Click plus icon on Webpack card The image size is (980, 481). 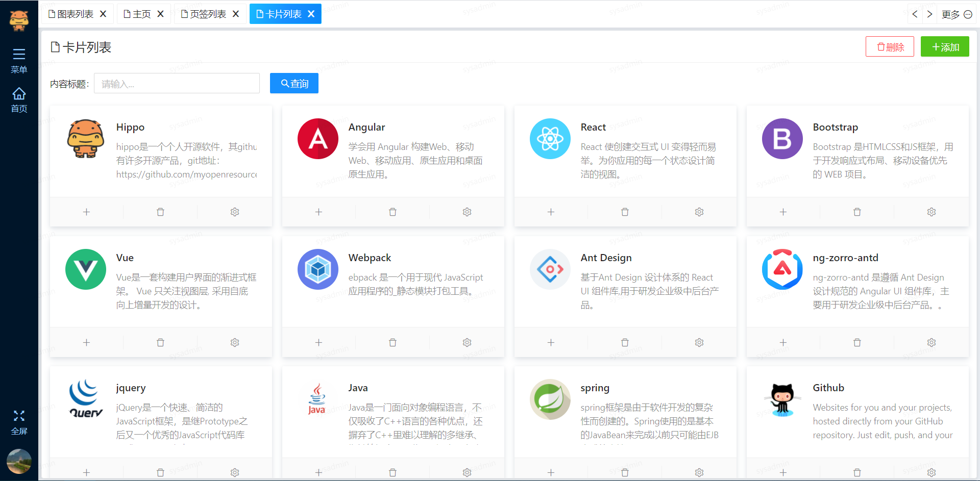(x=318, y=342)
